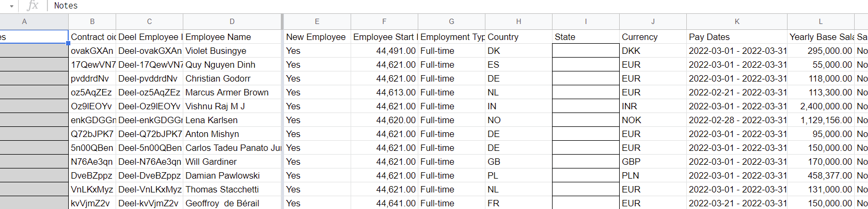Viewport: 868px width, 209px height.
Task: Click the Deel-N76Ae3qn cell
Action: [x=149, y=162]
